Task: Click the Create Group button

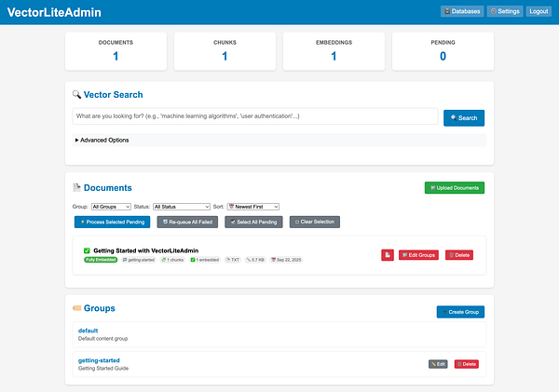Action: [460, 312]
